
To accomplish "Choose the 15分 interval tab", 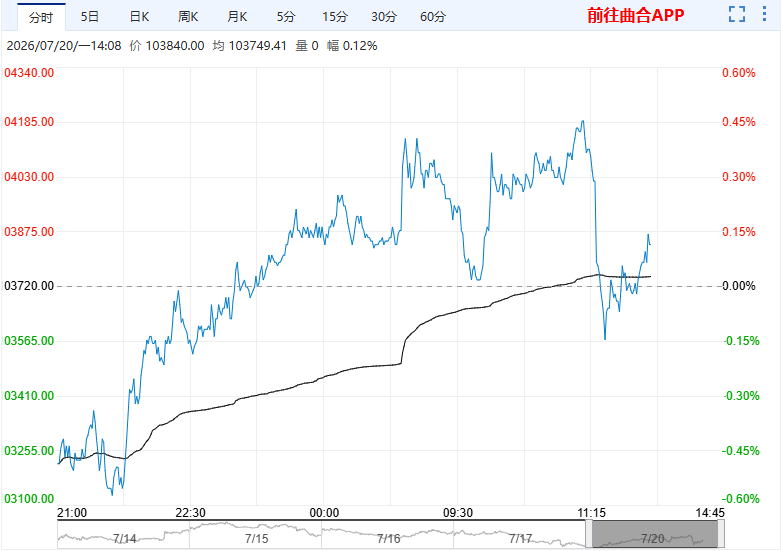I will (335, 16).
